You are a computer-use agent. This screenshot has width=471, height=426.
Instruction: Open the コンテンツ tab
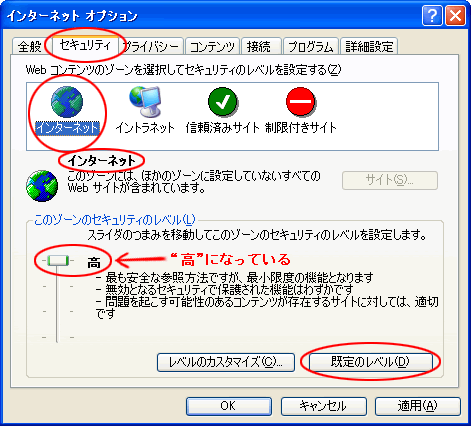coord(212,46)
